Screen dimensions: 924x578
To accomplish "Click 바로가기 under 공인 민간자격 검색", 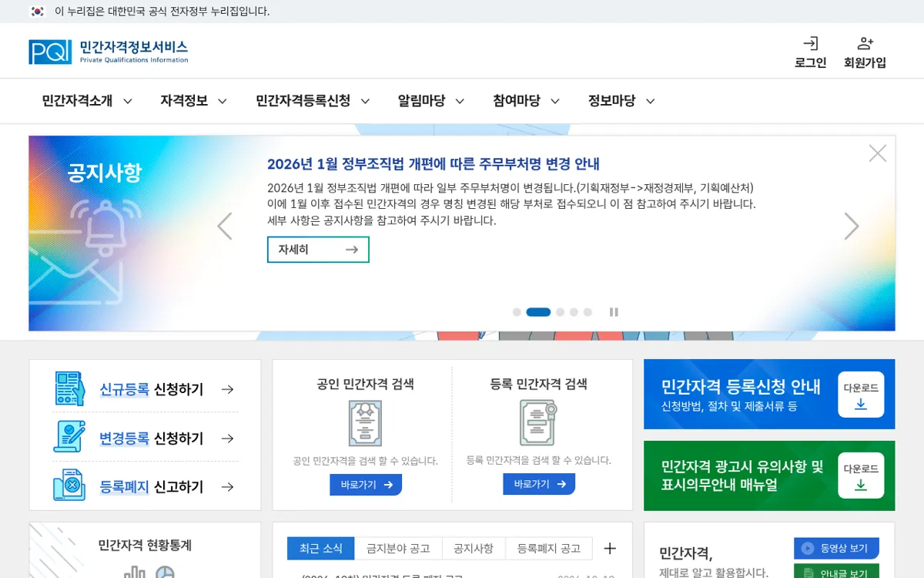I will 366,485.
